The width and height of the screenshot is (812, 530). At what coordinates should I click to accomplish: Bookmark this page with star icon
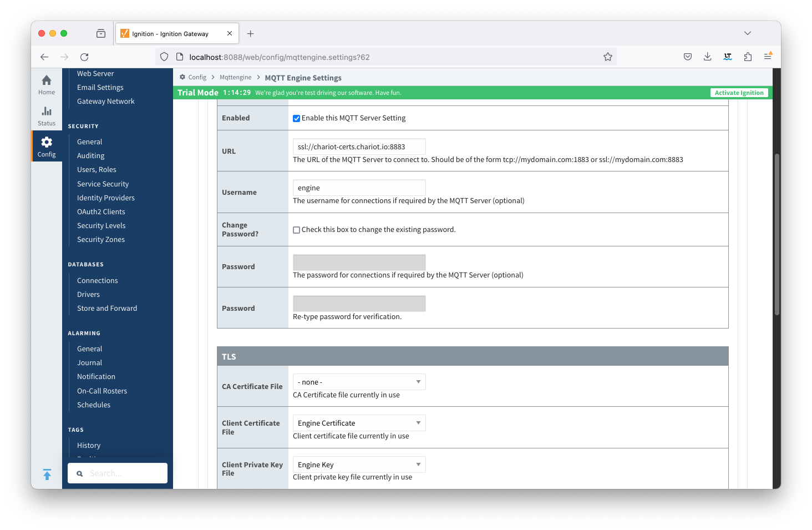608,57
